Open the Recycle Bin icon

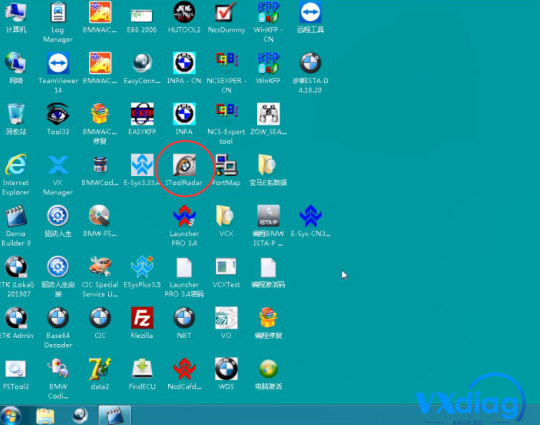[15, 114]
